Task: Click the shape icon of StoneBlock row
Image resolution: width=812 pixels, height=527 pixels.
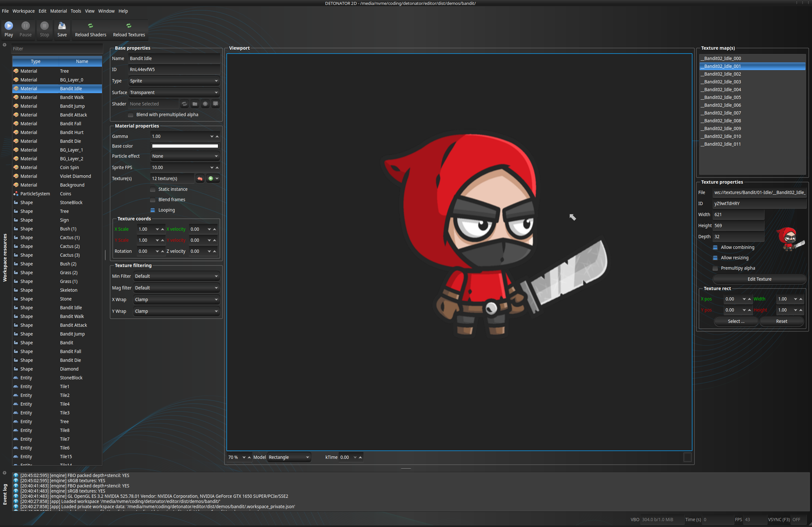Action: pyautogui.click(x=16, y=202)
